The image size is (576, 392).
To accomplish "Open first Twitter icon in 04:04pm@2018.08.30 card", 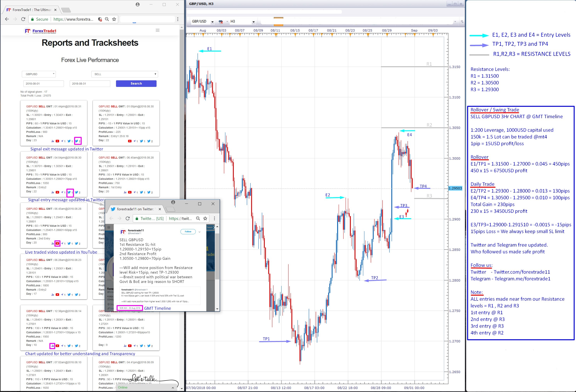I will [69, 192].
